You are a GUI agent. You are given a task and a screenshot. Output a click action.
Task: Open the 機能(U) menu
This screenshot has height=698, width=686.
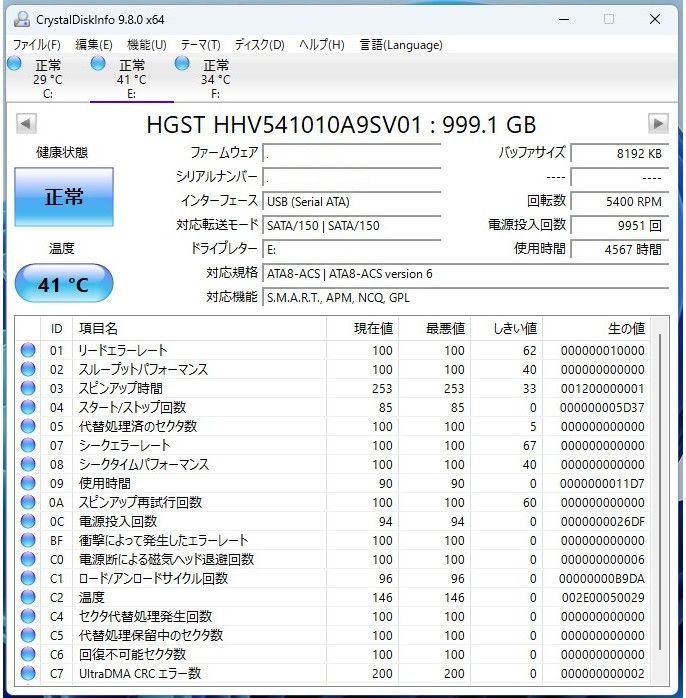point(147,45)
